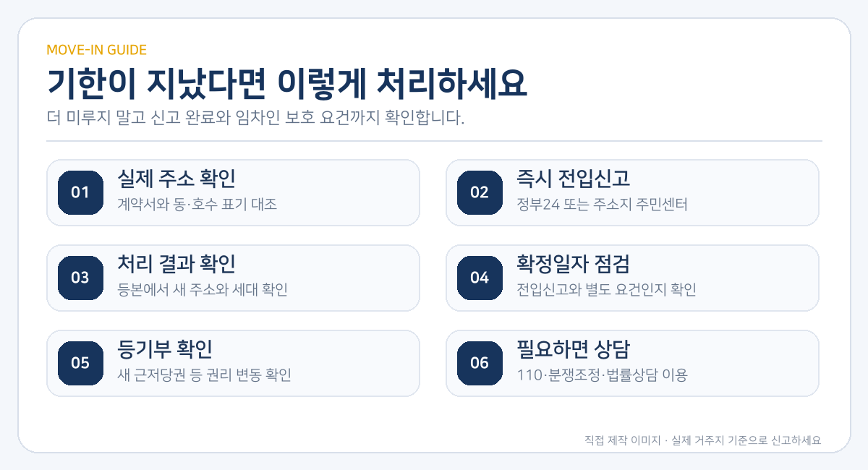Click 계약서와 동·호수 표기 대조 text
This screenshot has height=470, width=868.
[197, 205]
